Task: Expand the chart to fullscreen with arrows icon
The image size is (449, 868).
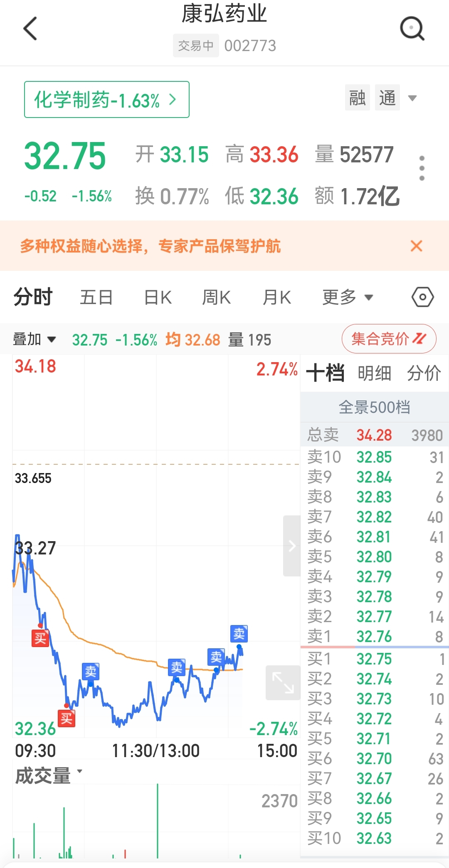Action: coord(283,683)
